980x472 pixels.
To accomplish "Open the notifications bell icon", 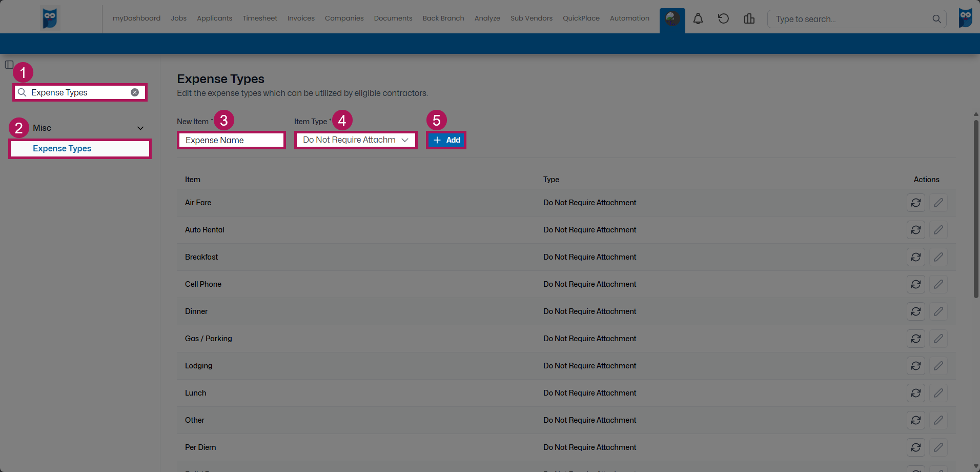I will point(698,18).
